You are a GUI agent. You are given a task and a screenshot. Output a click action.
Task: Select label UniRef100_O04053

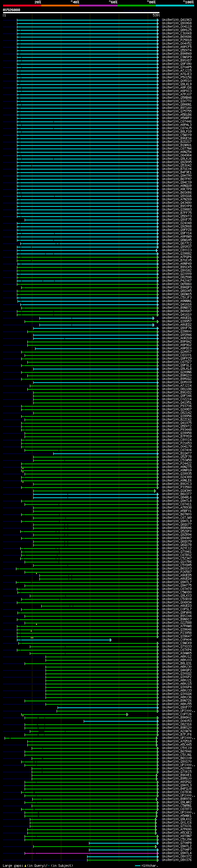coord(177,721)
